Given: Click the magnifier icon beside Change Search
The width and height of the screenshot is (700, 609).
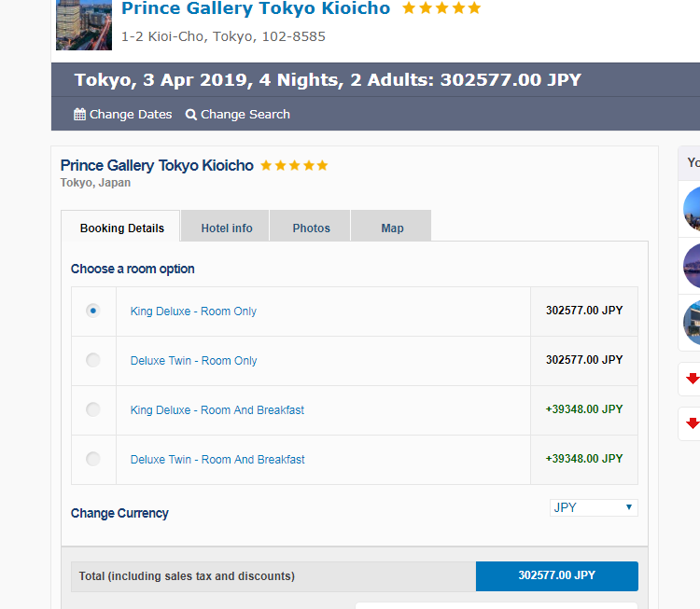Looking at the screenshot, I should point(191,115).
